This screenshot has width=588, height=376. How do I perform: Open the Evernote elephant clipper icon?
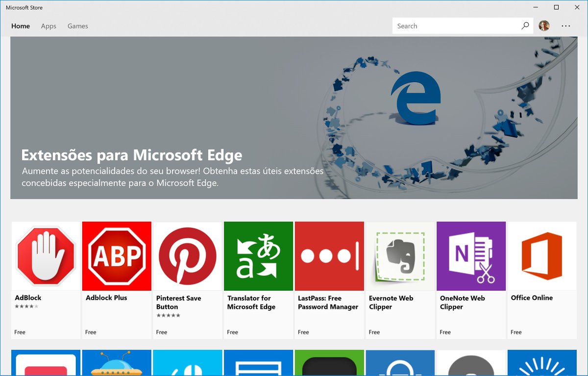pos(400,256)
